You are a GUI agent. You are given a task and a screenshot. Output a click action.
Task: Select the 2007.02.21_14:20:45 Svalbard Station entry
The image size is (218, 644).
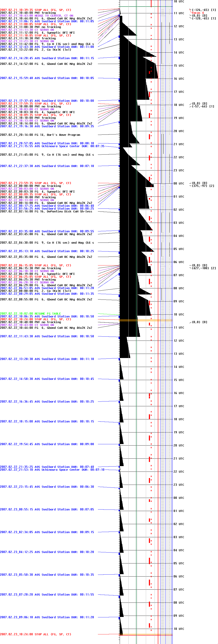47,58
